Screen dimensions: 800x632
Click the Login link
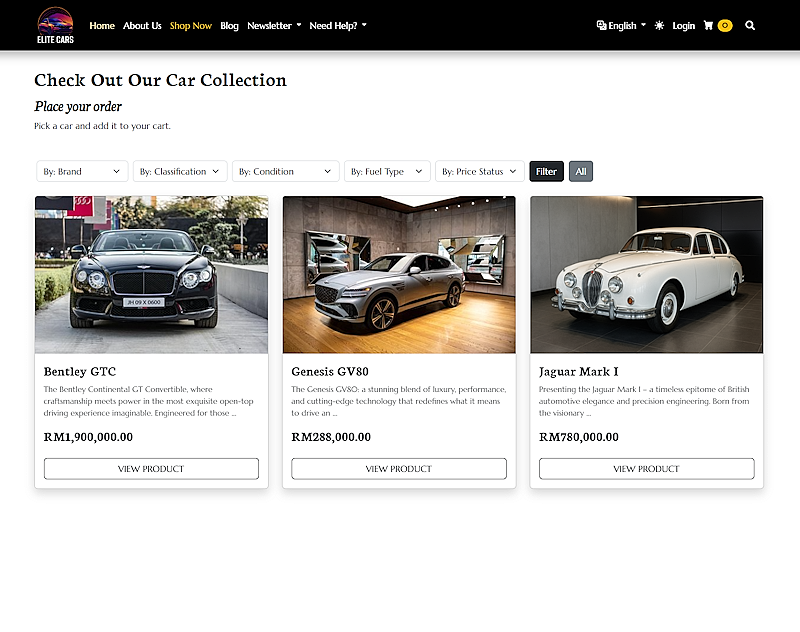683,25
